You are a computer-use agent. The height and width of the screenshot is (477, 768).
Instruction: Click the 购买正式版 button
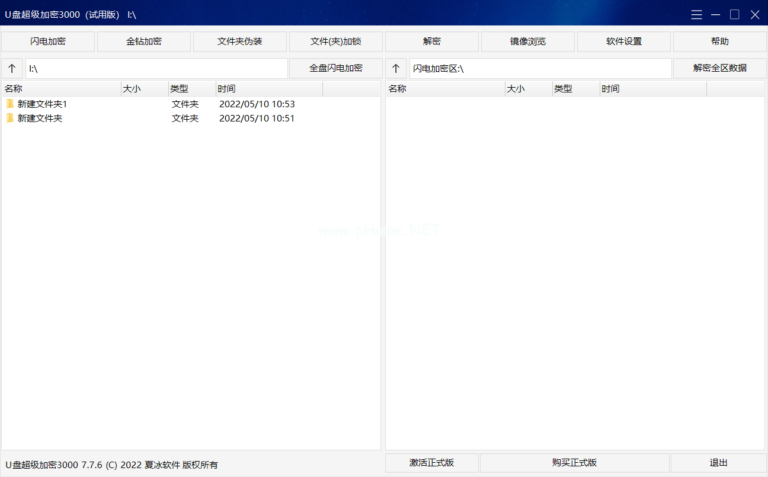(574, 463)
